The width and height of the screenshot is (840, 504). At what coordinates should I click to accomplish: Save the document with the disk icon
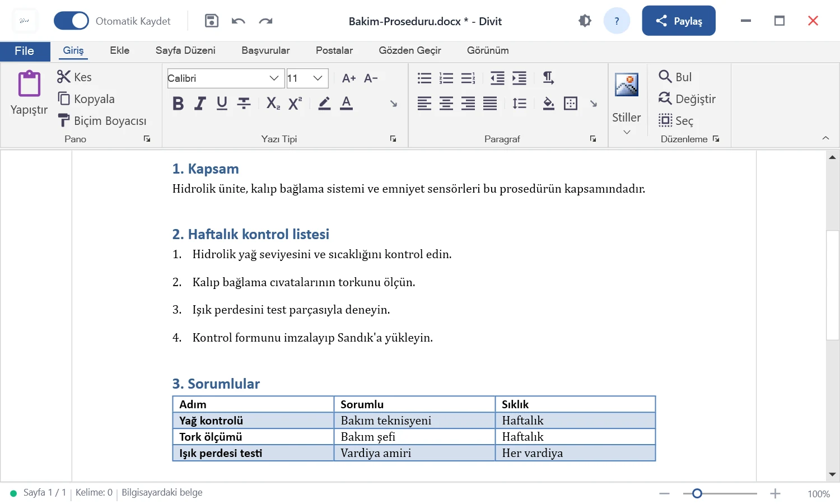(212, 21)
